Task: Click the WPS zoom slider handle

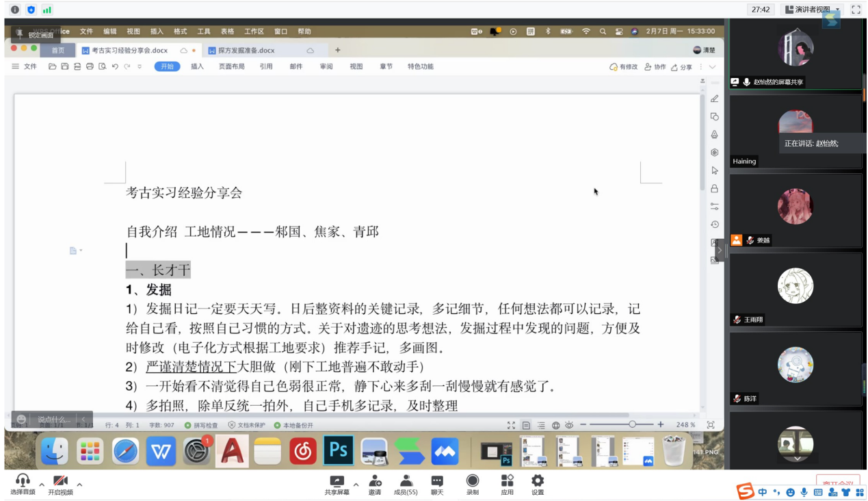Action: pyautogui.click(x=632, y=425)
